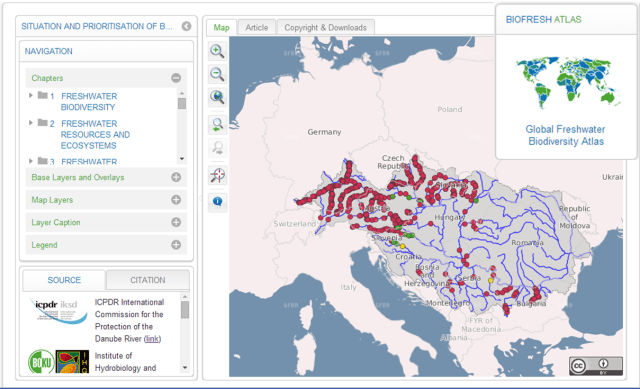Select the CITATION tab
640x389 pixels.
pos(148,280)
